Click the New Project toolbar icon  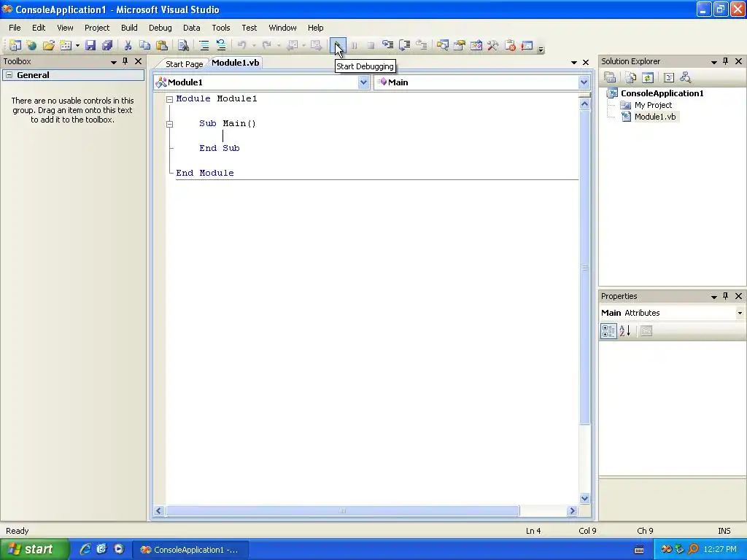click(15, 45)
